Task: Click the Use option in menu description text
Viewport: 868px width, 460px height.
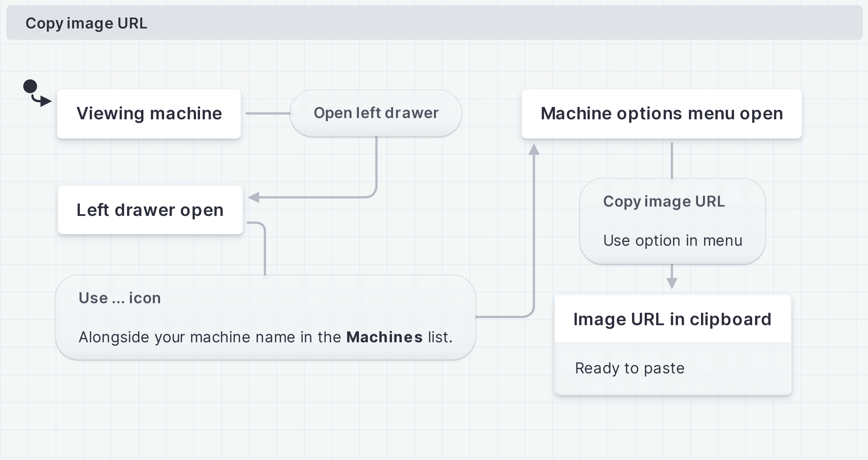Action: (x=673, y=240)
